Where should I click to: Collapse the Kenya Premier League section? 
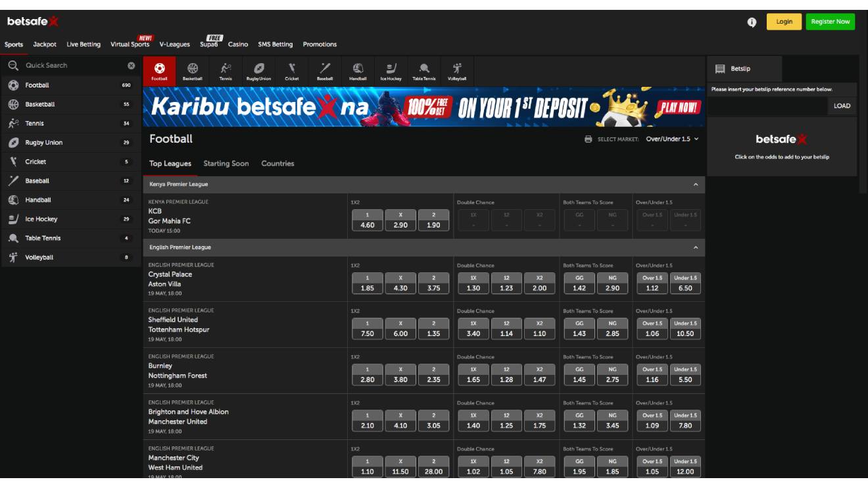click(x=696, y=185)
